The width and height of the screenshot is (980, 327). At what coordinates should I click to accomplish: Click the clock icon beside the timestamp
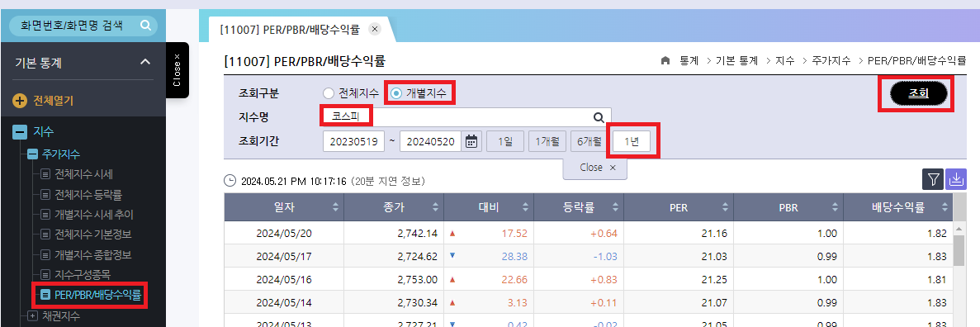(230, 181)
